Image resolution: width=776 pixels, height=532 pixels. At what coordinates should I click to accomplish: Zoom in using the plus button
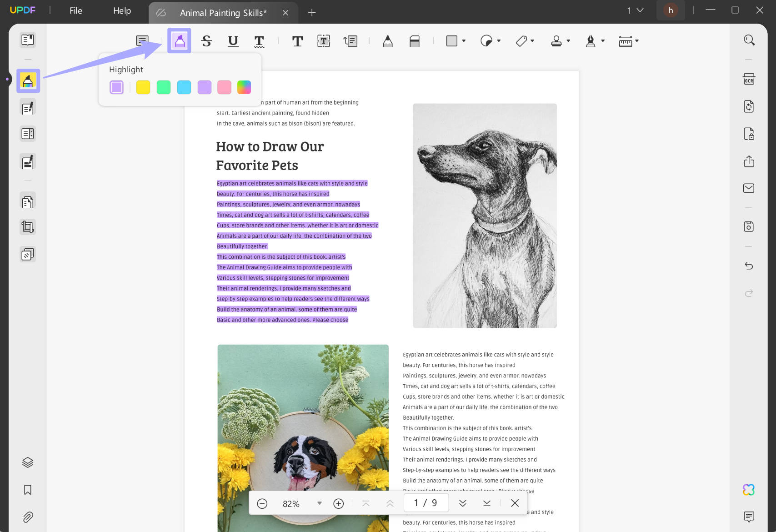(x=338, y=503)
